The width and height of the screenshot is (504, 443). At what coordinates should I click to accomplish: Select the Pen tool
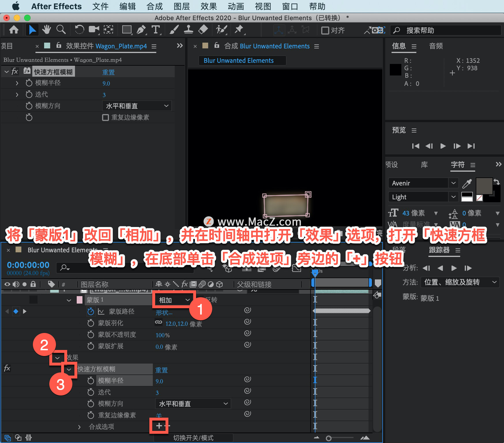click(x=141, y=30)
